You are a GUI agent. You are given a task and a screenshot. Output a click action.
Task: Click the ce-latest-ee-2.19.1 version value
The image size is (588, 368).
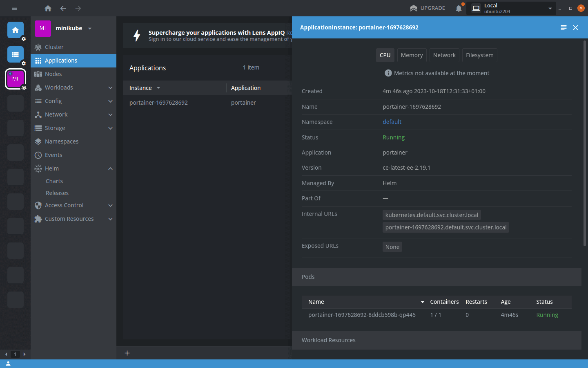(406, 168)
